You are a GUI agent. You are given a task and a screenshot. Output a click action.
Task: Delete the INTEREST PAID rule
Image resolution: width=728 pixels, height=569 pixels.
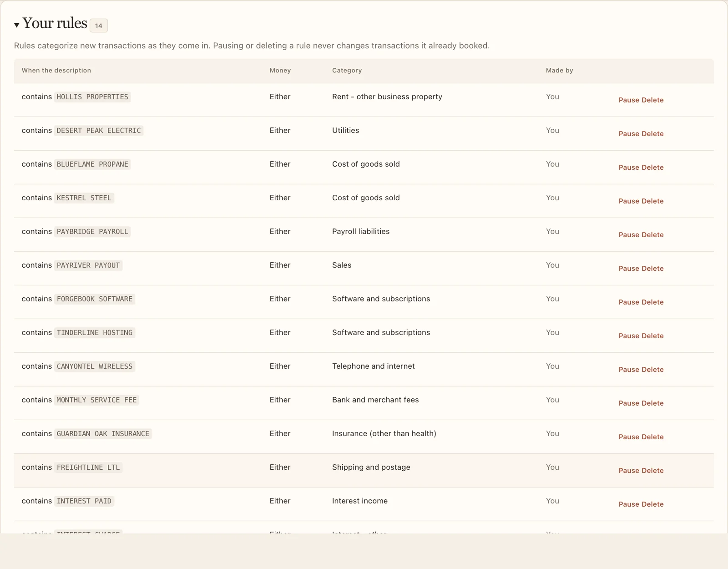[x=652, y=504]
